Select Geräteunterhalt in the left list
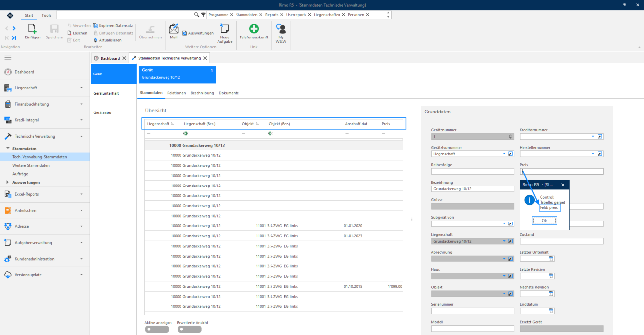 (106, 93)
